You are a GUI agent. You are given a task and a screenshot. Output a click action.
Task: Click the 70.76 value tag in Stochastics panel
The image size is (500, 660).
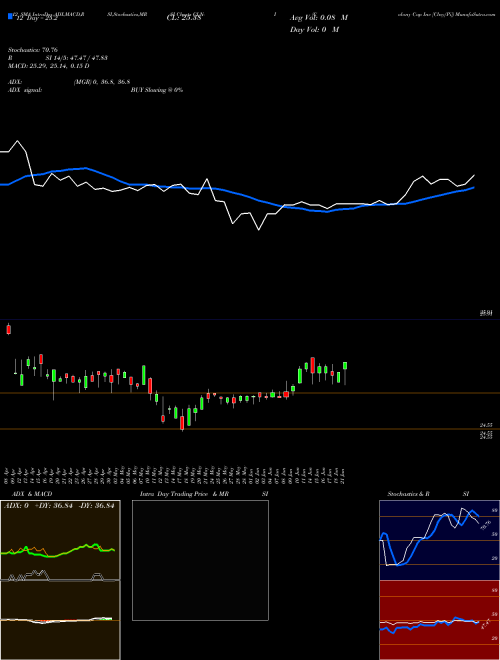click(485, 525)
